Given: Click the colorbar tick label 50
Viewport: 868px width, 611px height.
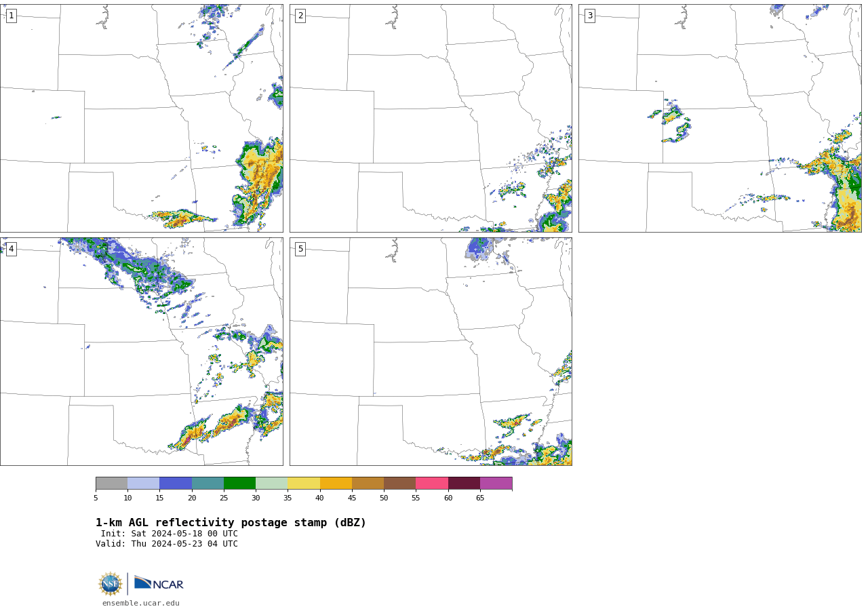Looking at the screenshot, I should click(x=384, y=498).
